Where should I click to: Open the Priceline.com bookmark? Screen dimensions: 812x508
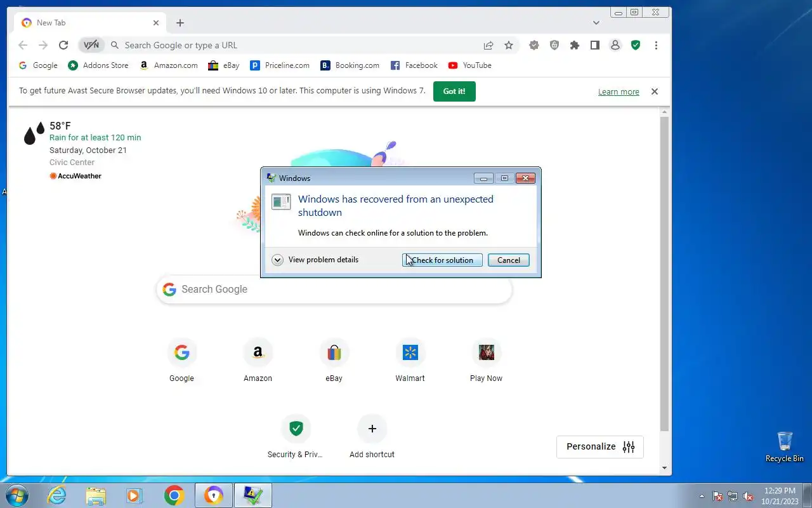coord(280,65)
